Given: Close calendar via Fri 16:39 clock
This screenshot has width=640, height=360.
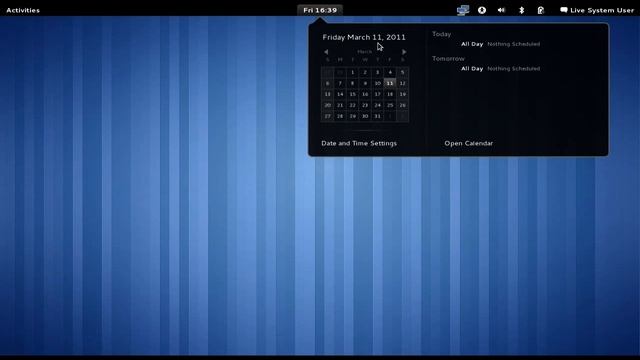Looking at the screenshot, I should pos(320,10).
